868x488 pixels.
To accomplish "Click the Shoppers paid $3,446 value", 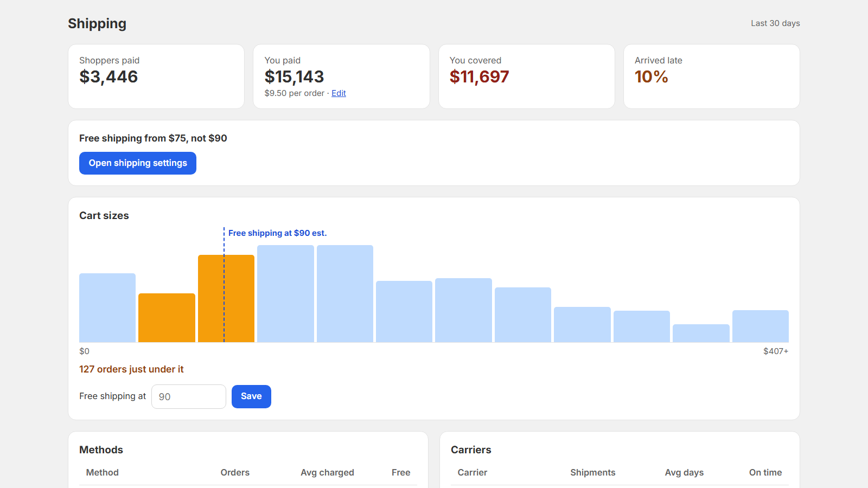I will point(108,76).
